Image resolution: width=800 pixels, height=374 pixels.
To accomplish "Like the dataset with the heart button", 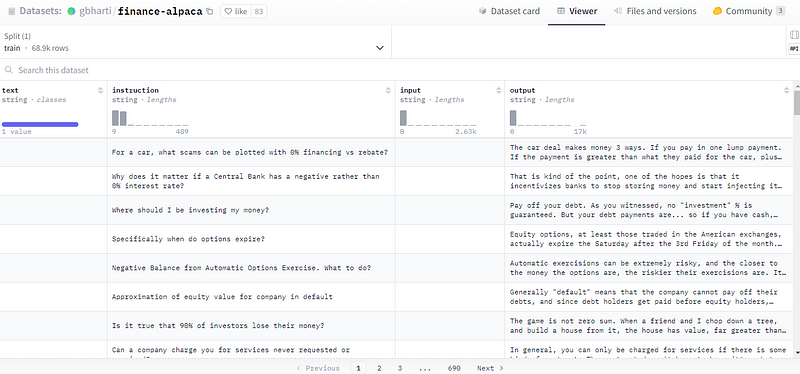I will coord(236,11).
